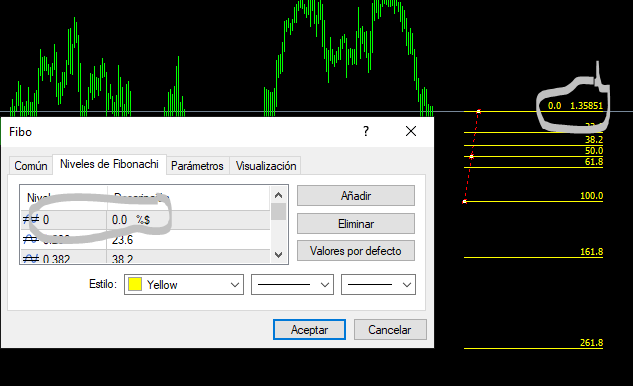Screen dimensions: 633x386
Task: Click the top Fibonacci anchor point
Action: click(478, 111)
